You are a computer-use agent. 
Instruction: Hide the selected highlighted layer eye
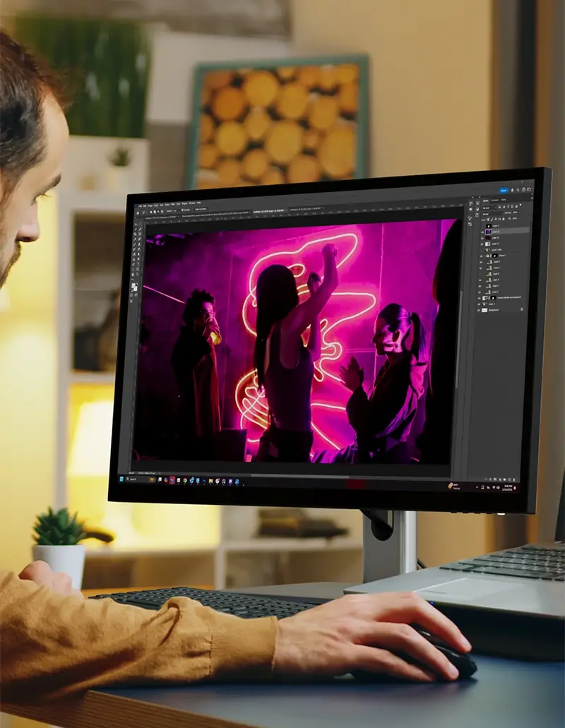coord(482,232)
